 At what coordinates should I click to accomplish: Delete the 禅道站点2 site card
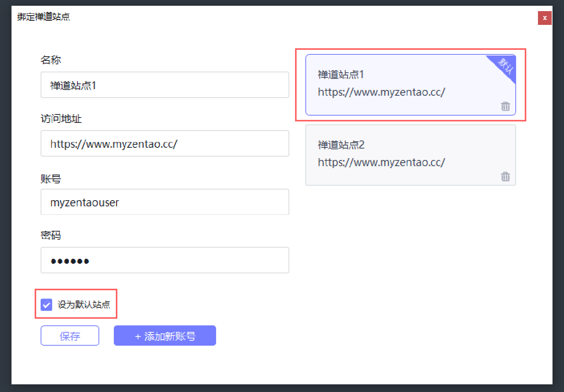pyautogui.click(x=505, y=176)
